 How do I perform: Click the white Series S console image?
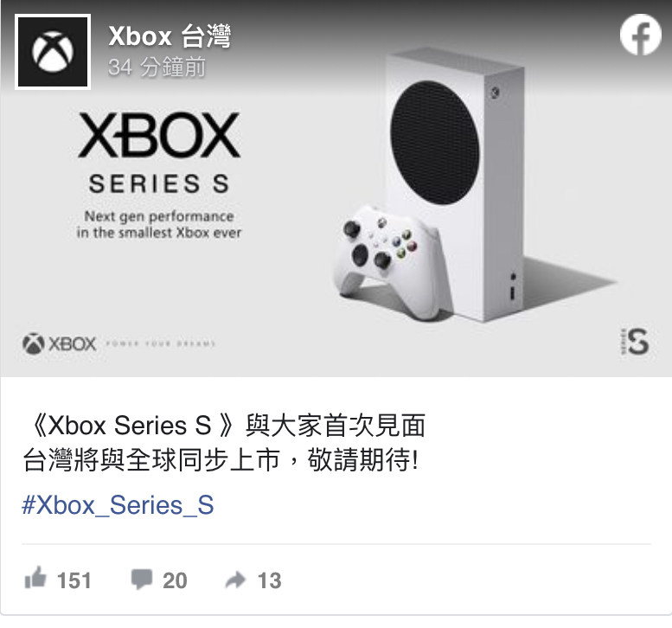point(458,184)
